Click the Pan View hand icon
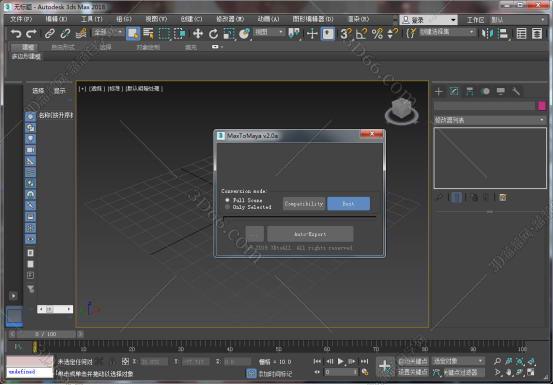Viewport: 553px width, 385px height. [x=508, y=372]
